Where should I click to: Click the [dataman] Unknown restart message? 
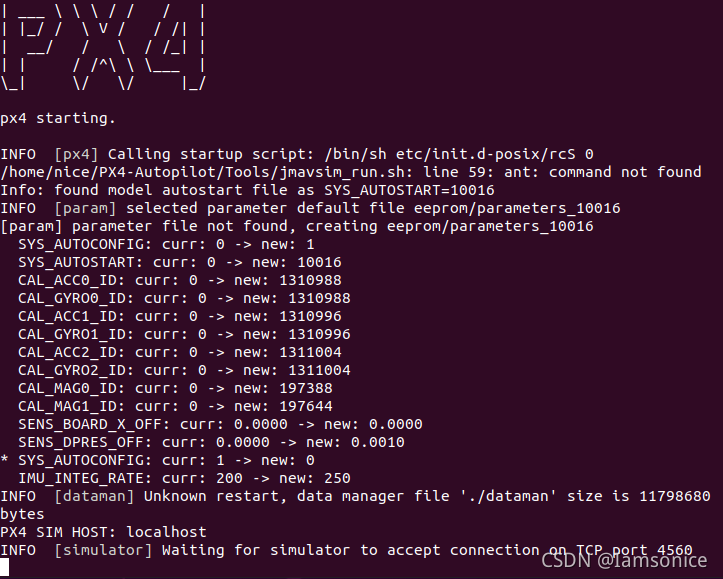pos(356,505)
